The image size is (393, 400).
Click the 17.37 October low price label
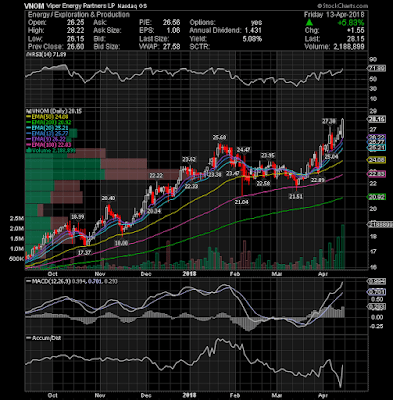click(x=84, y=253)
